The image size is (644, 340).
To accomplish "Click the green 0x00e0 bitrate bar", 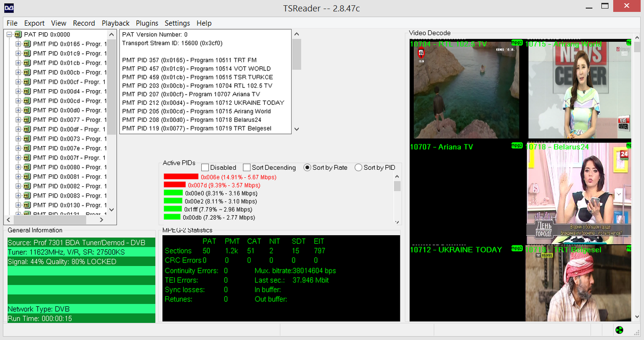I will click(173, 193).
